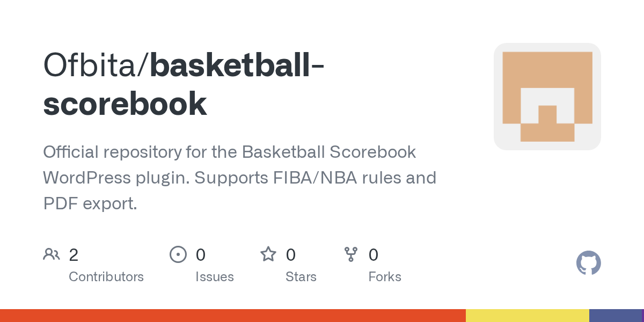
Task: Click the fork icon
Action: pos(351,254)
